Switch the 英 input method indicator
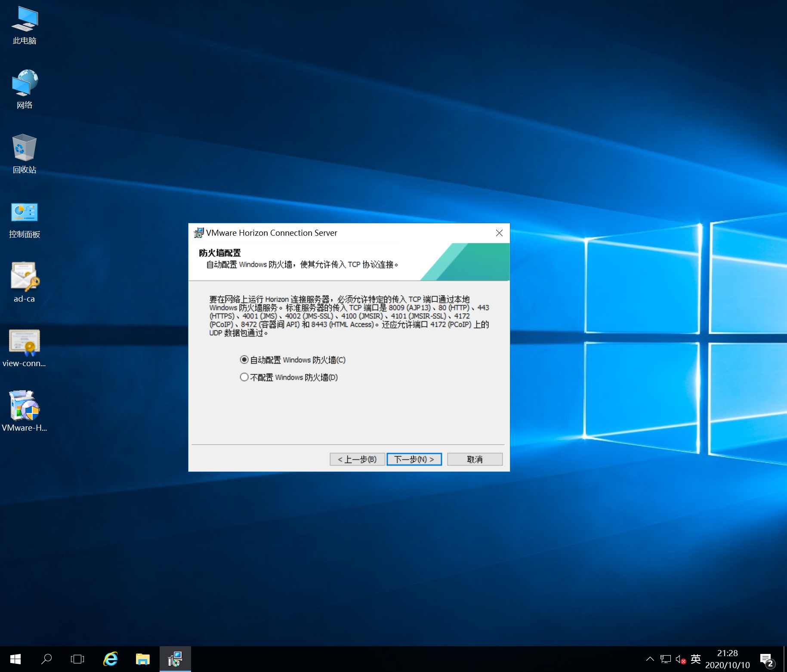Screen dimensions: 787x672 pos(696,659)
